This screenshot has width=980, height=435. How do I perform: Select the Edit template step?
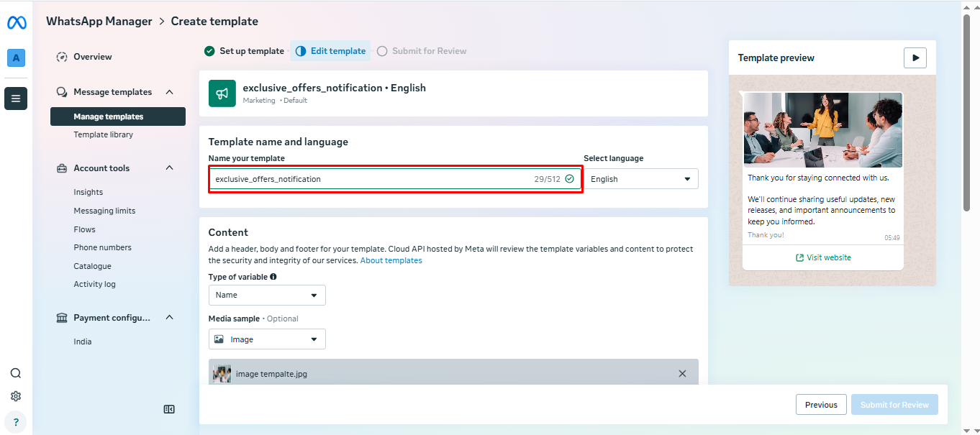pyautogui.click(x=331, y=51)
